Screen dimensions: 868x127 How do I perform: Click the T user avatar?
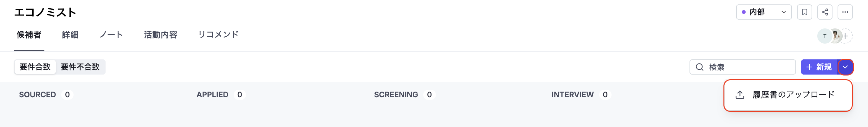click(824, 36)
